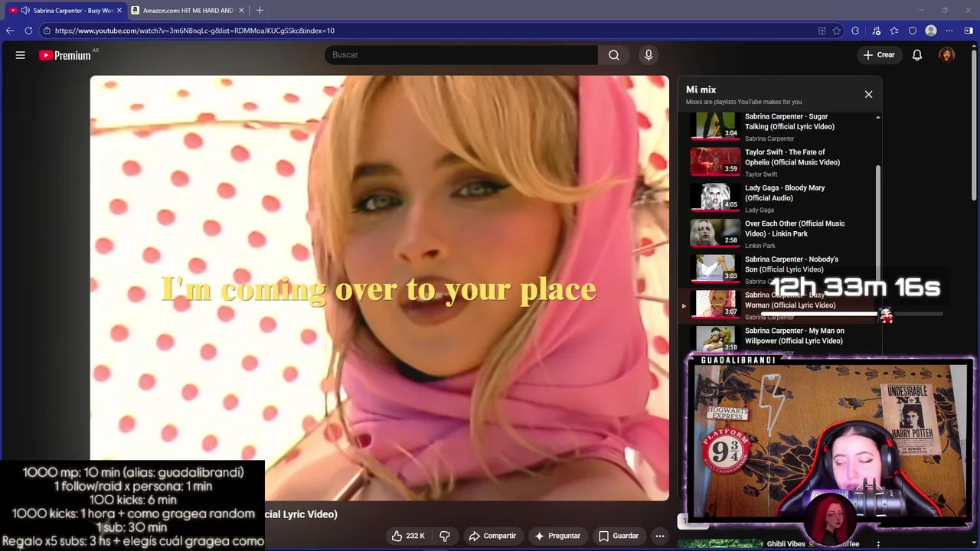The height and width of the screenshot is (551, 980).
Task: Click the Busy Woman title in playlist
Action: pyautogui.click(x=790, y=300)
